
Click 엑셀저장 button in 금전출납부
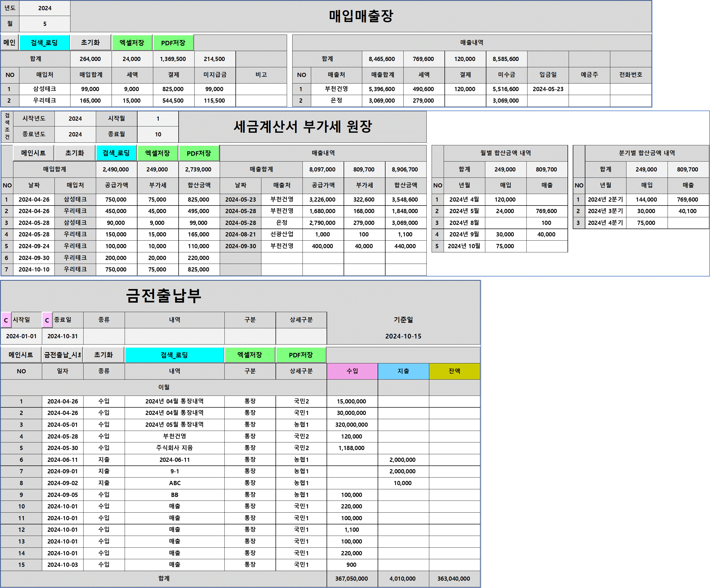coord(250,355)
